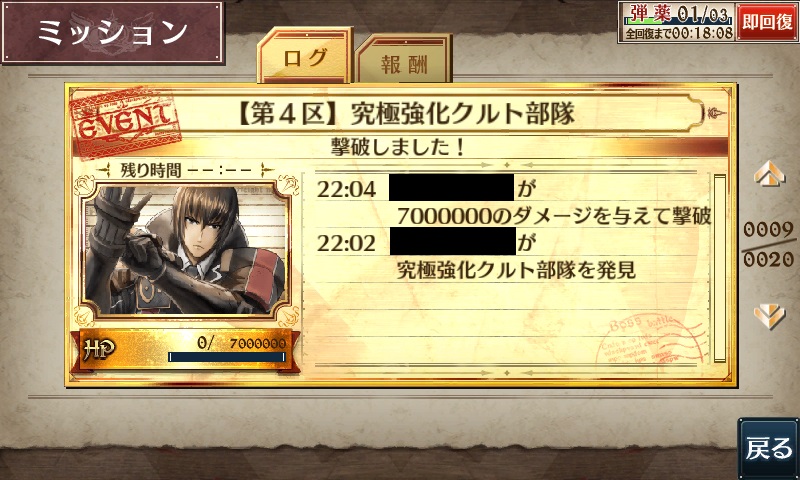Viewport: 800px width, 480px height.
Task: Switch to the 報酬 tab
Action: pyautogui.click(x=404, y=60)
